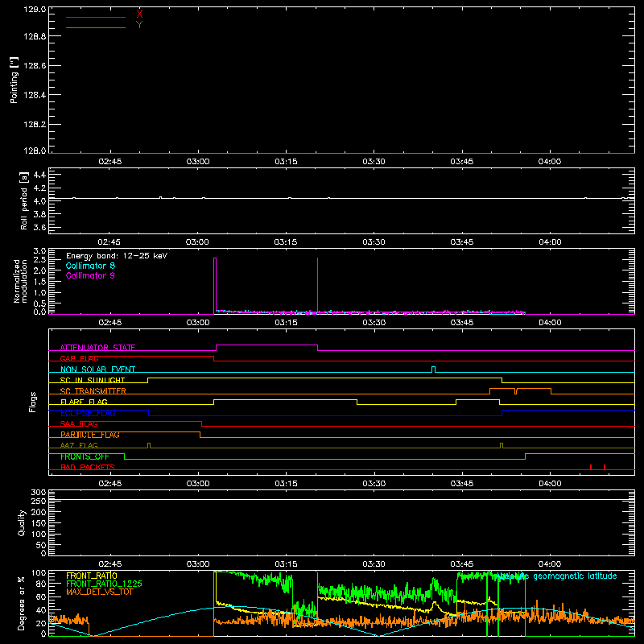This screenshot has height=644, width=644.
Task: Click the 3.6 tick on Roll period axis
Action: pyautogui.click(x=39, y=227)
